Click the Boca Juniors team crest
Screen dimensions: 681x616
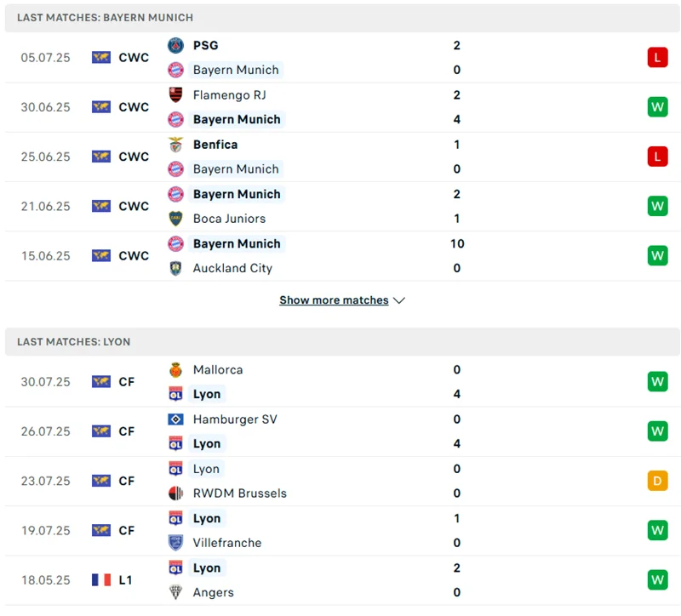click(x=175, y=219)
